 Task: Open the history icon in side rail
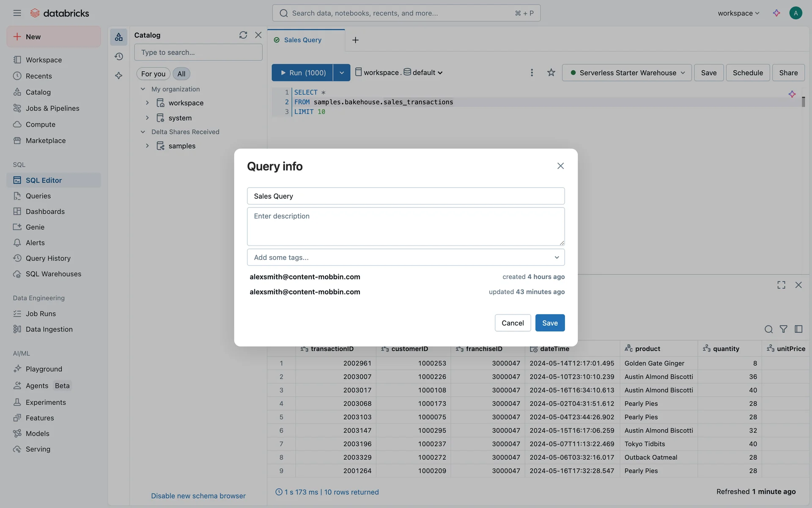pos(119,56)
